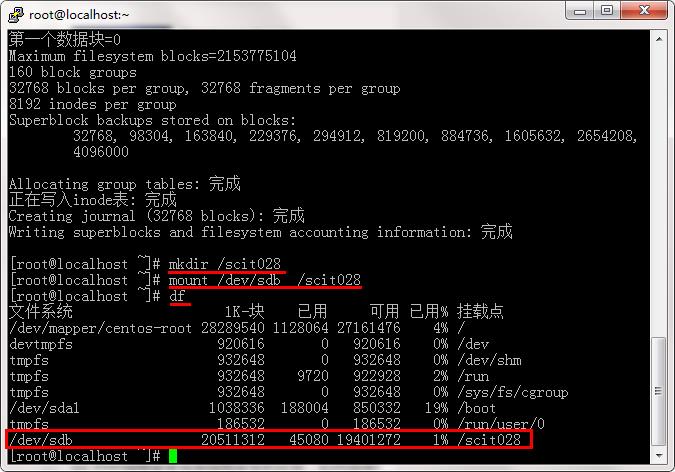Click the '1K-块' column header
Viewport: 675px width, 472px height.
245,311
